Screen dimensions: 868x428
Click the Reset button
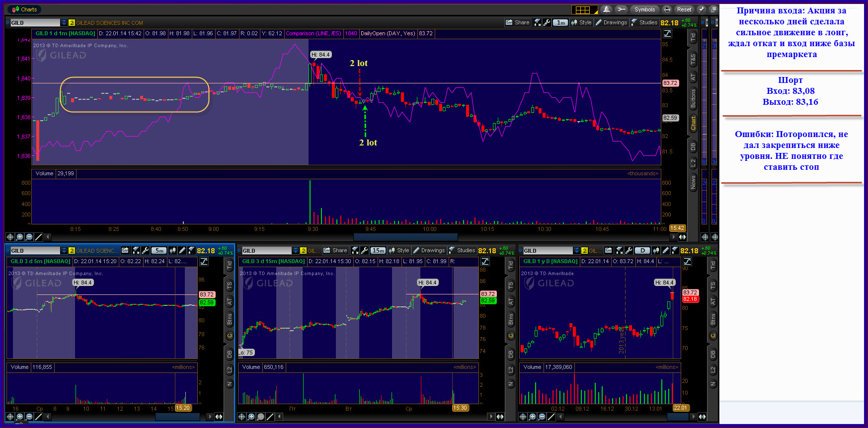(x=684, y=9)
